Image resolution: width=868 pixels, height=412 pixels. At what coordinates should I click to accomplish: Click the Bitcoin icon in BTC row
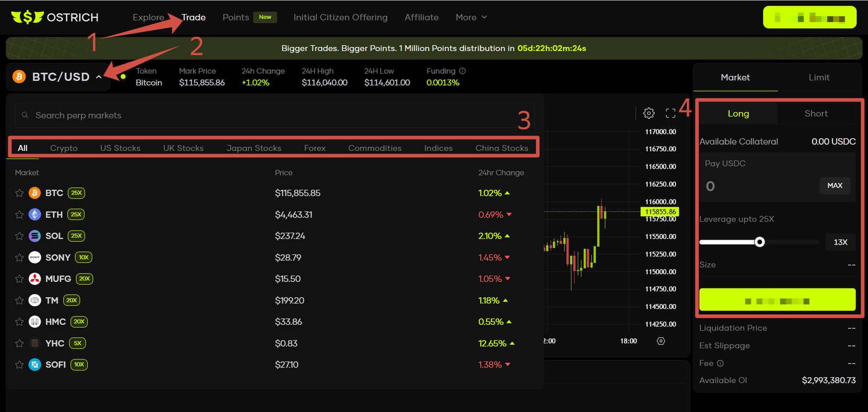[x=35, y=193]
